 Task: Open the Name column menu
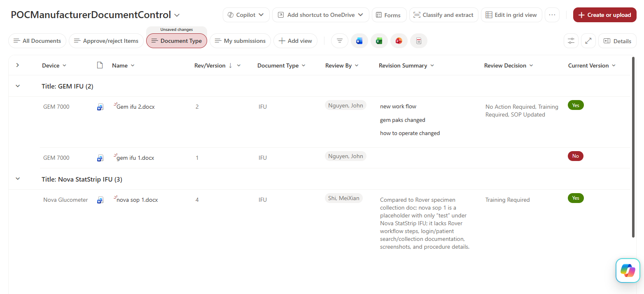133,65
